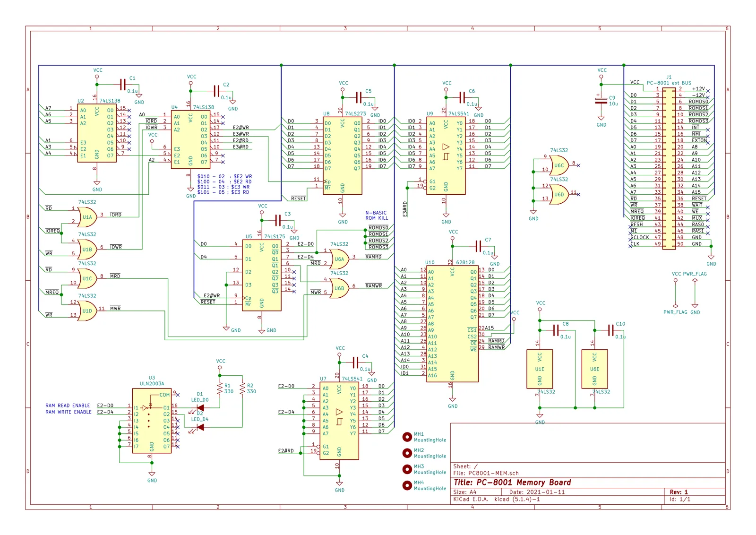Select the D2 LED_D4 diode symbol

[199, 427]
